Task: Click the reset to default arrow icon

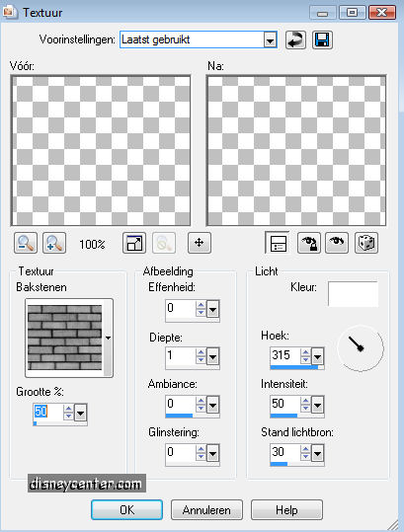Action: point(295,40)
